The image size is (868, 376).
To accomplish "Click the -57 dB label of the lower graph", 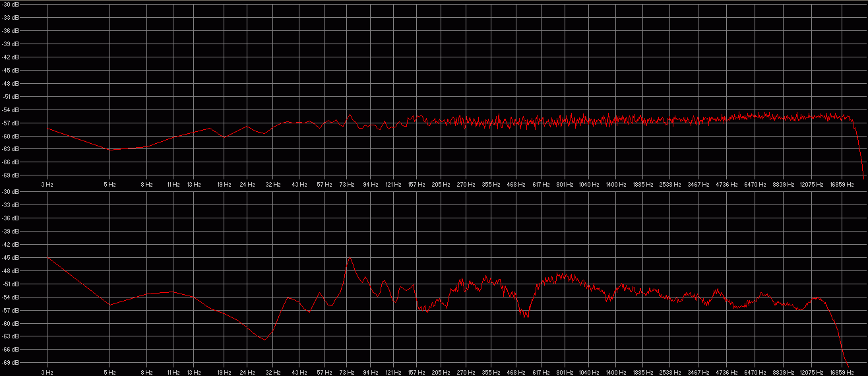I will 11,311.
